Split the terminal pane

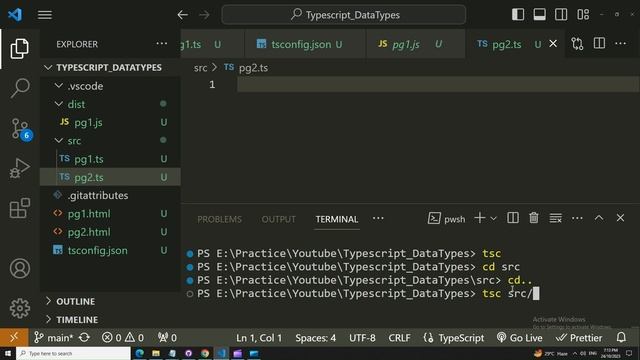513,218
